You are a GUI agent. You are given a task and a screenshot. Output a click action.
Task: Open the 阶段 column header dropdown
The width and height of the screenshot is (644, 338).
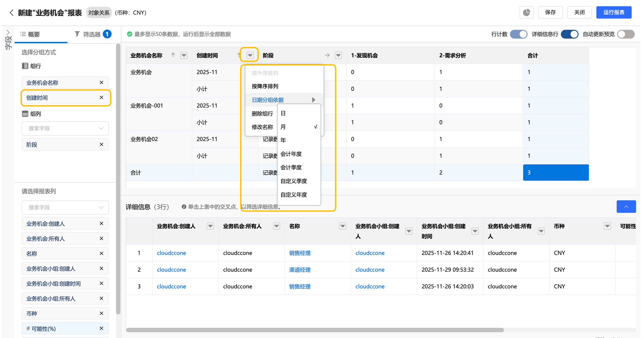338,55
